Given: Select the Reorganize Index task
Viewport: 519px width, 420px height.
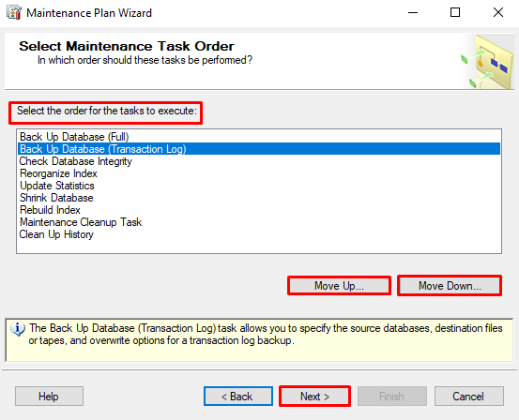Looking at the screenshot, I should [x=259, y=173].
